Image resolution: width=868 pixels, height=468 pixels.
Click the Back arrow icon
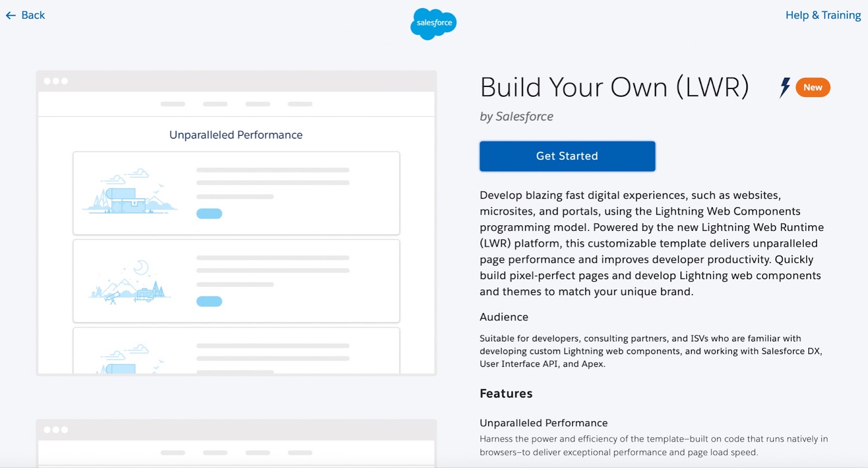point(11,16)
